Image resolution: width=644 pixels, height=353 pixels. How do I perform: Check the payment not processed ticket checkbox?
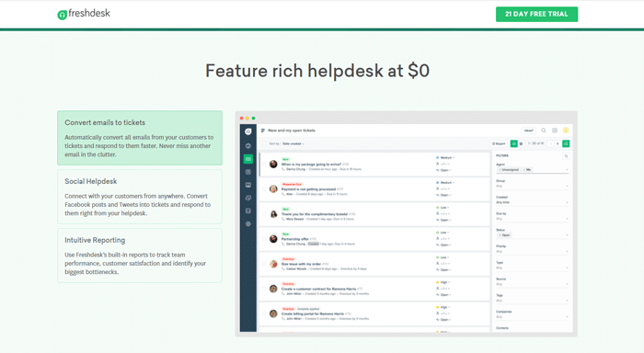pyautogui.click(x=264, y=189)
